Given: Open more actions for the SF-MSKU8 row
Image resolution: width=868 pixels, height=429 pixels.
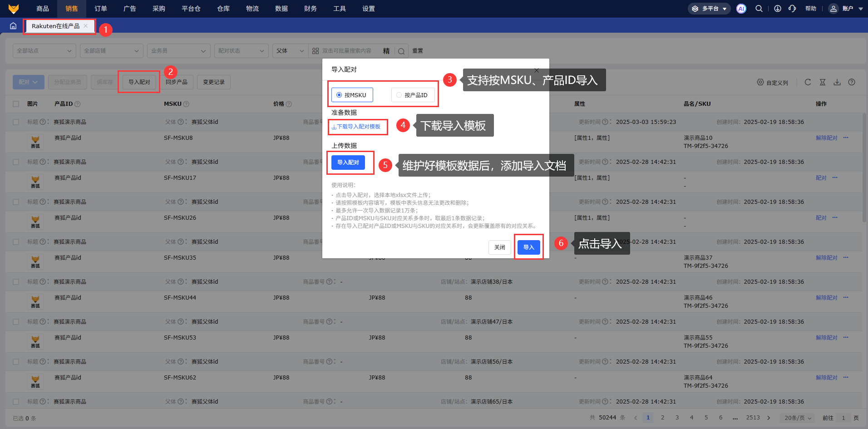Looking at the screenshot, I should click(x=846, y=138).
